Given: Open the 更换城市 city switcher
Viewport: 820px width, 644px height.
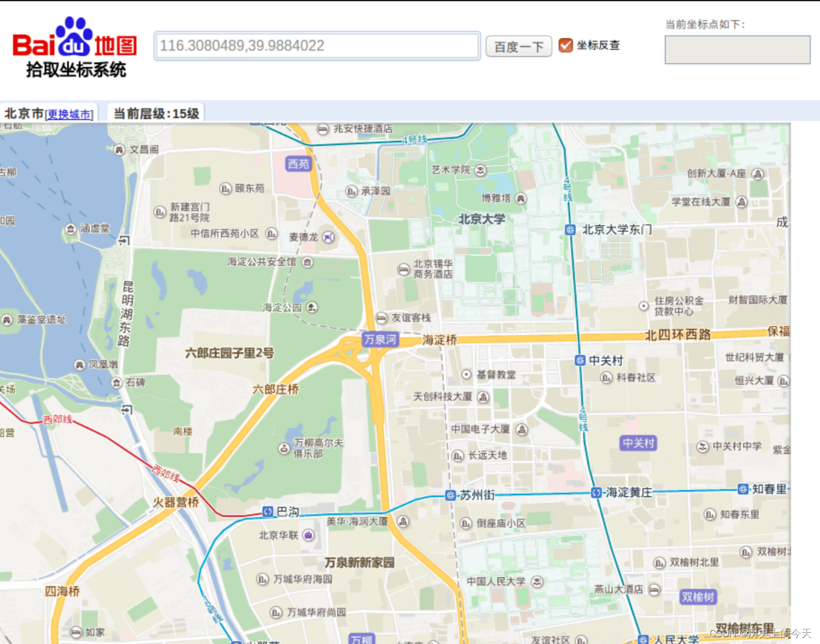Looking at the screenshot, I should coord(69,114).
